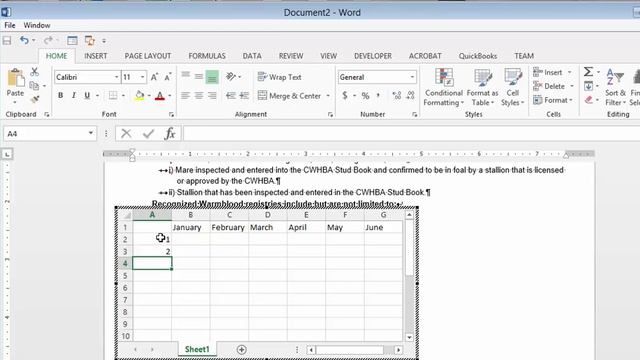Increase font size with the large A

(154, 77)
